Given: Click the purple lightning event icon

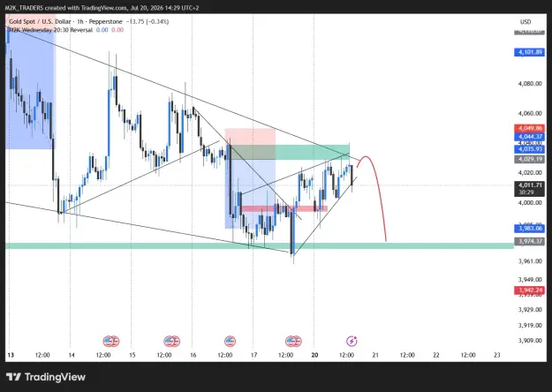Looking at the screenshot, I should 352,341.
